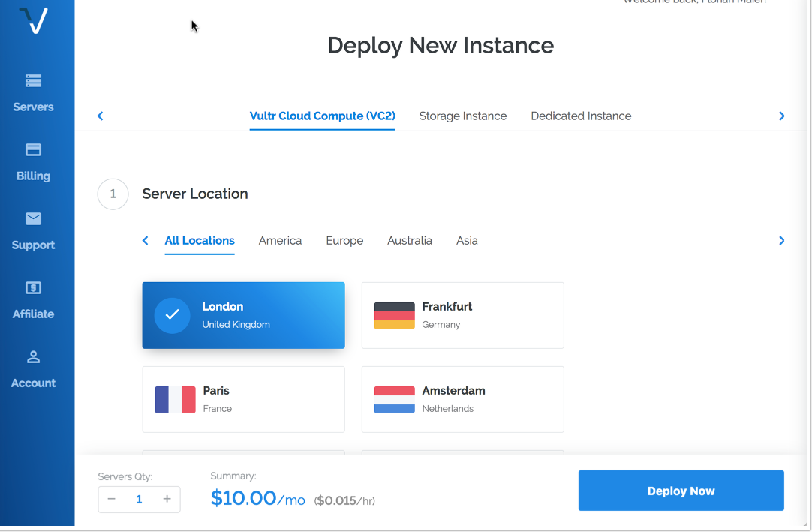
Task: Go to more location regions with right chevron
Action: coord(782,240)
